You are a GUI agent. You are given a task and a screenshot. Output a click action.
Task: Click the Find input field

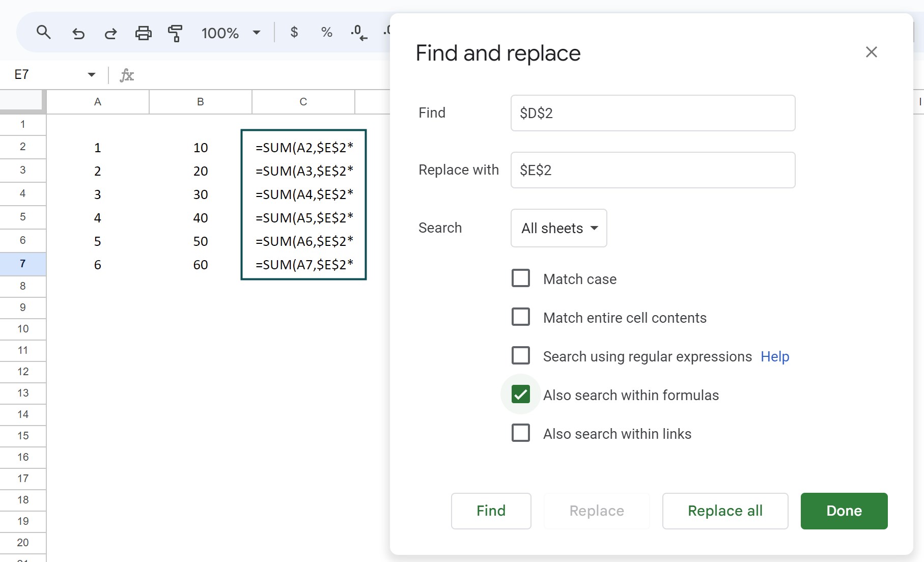[653, 113]
